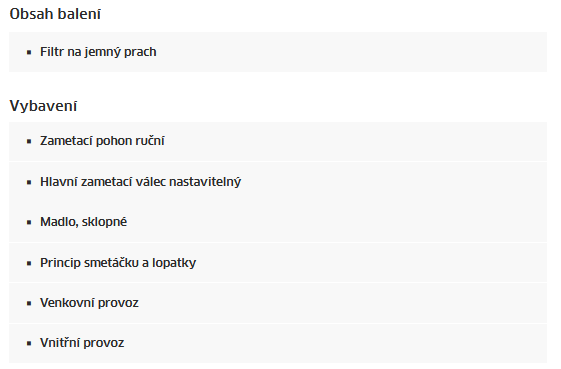Viewport: 561px width, 369px height.
Task: Click the Obsah balení heading
Action: pos(55,14)
